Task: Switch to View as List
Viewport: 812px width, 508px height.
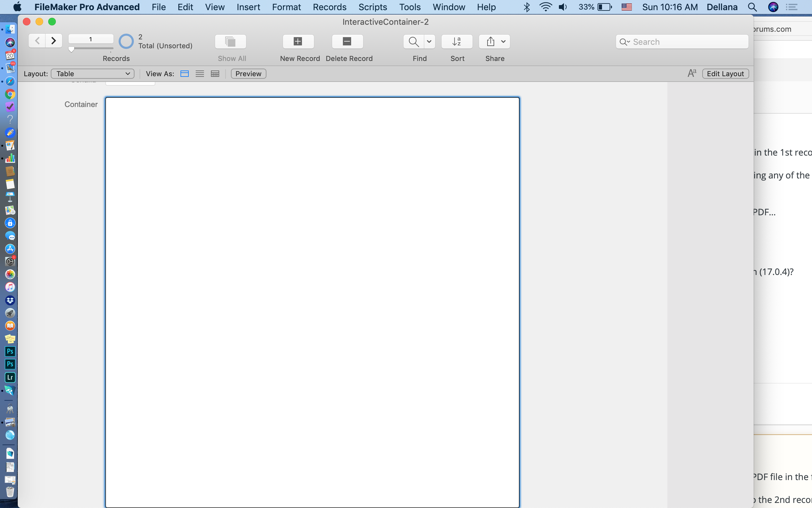Action: [200, 74]
